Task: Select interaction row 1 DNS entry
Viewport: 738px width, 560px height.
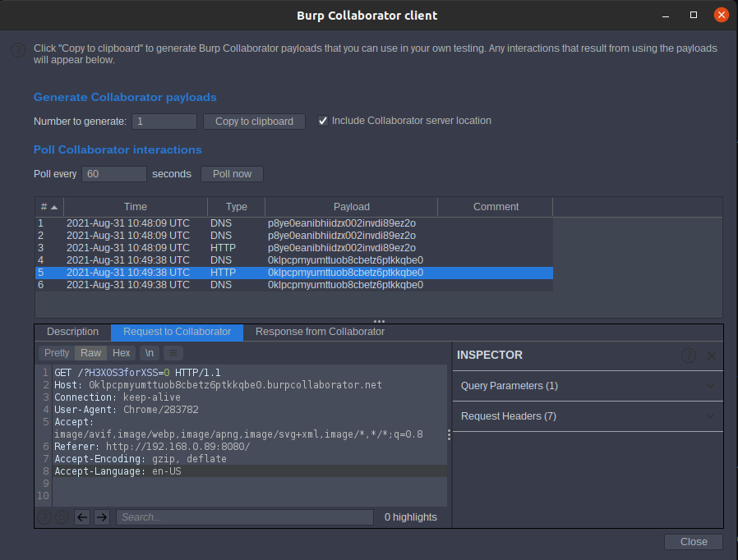Action: 294,223
